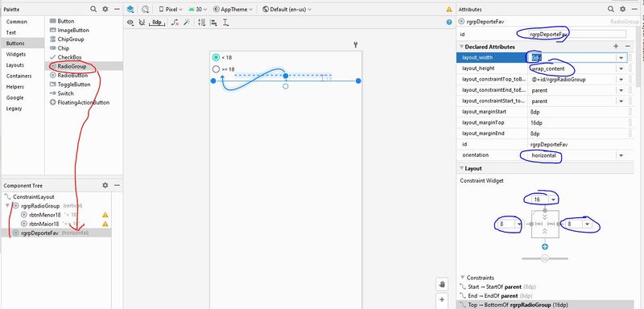Open the Component Tree settings gear

[105, 186]
